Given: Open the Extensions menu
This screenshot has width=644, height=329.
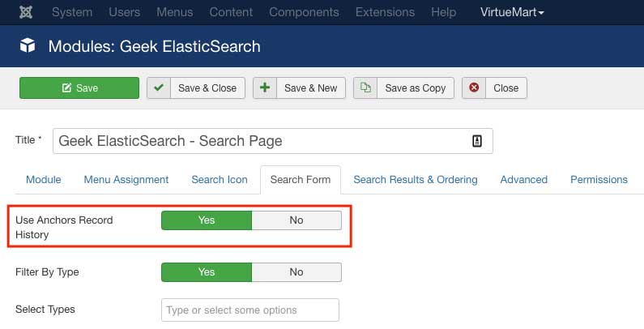Looking at the screenshot, I should click(x=385, y=12).
